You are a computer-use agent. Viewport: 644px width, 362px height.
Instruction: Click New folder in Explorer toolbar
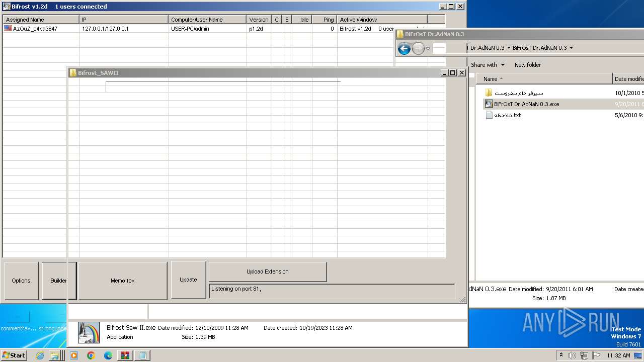(x=527, y=65)
